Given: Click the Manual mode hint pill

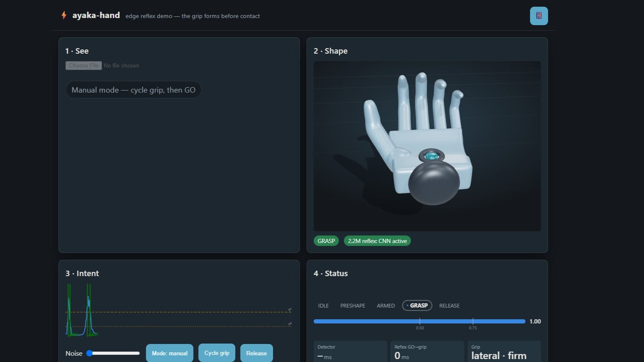Looking at the screenshot, I should (x=133, y=90).
